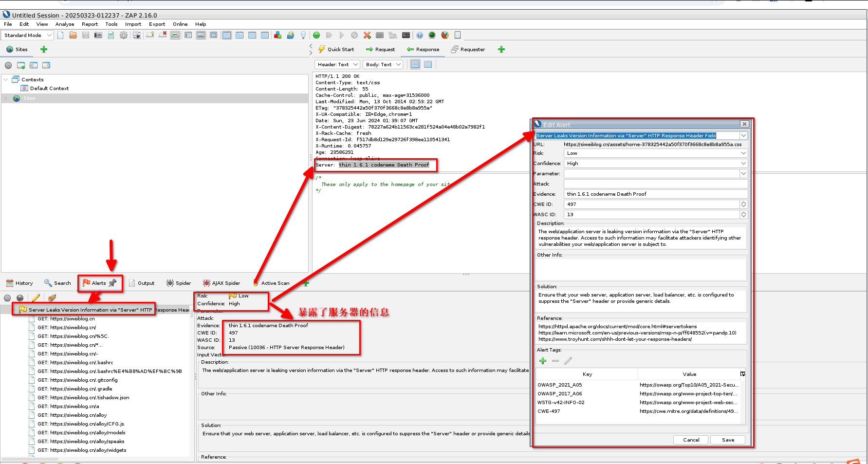Image resolution: width=868 pixels, height=464 pixels.
Task: Toggle the Alerts tab pin icon
Action: pos(113,283)
